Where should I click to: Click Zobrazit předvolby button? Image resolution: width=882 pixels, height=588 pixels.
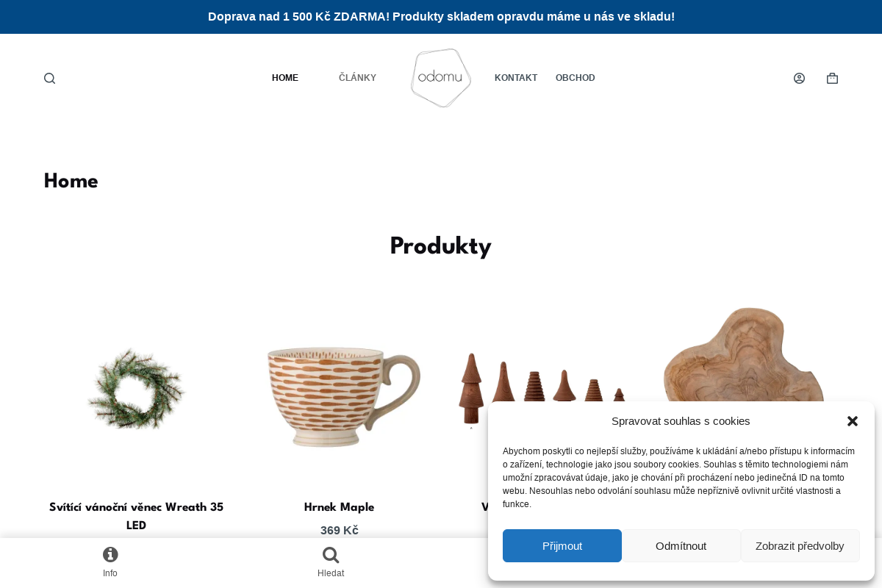click(x=800, y=545)
